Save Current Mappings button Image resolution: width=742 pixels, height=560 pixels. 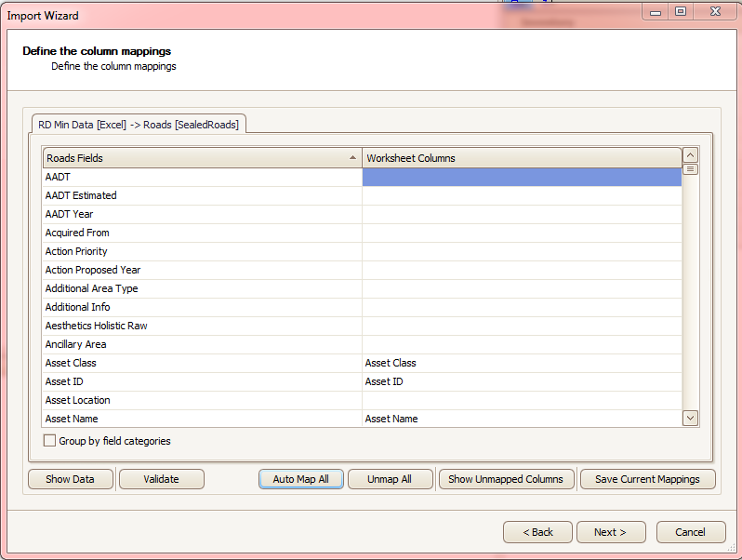647,479
